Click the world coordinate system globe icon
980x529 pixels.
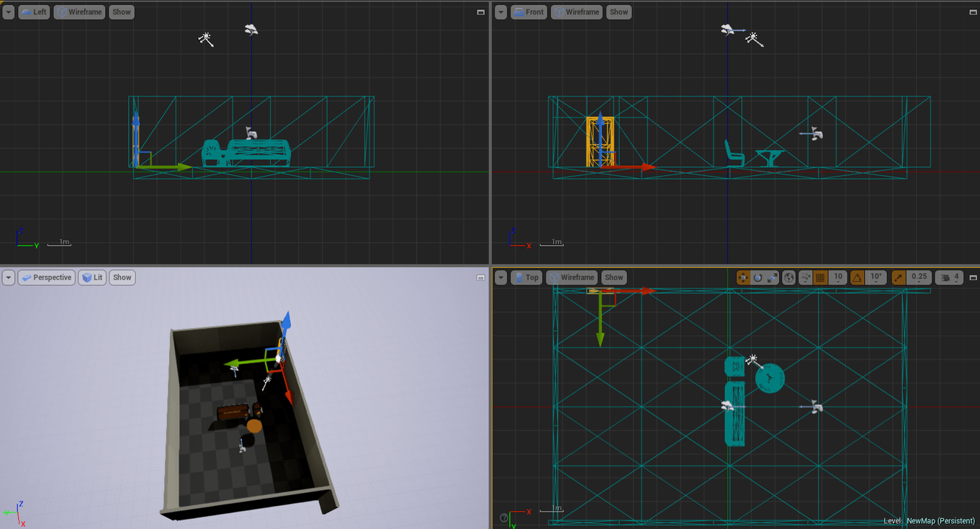pyautogui.click(x=789, y=277)
